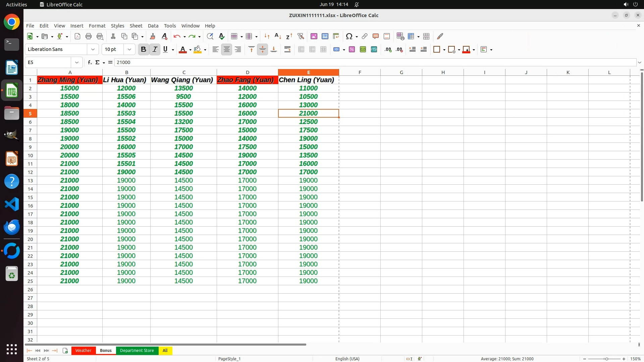
Task: Click row header 12
Action: [30, 172]
